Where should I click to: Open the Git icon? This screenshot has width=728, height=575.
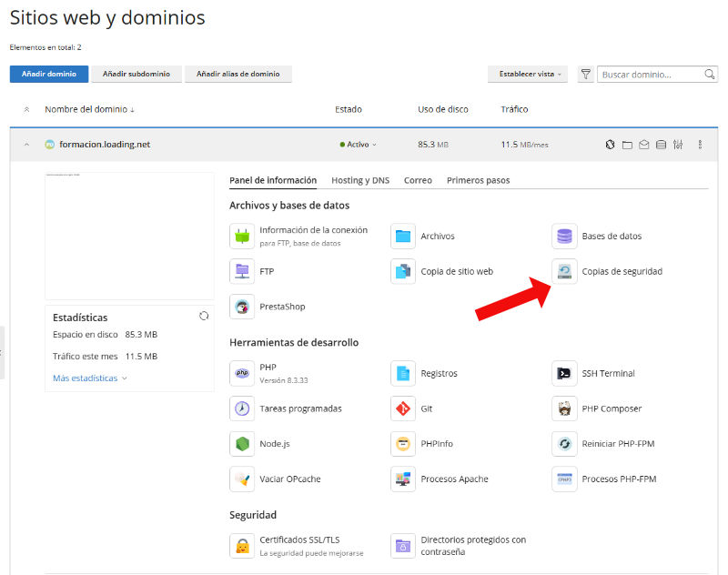(403, 409)
